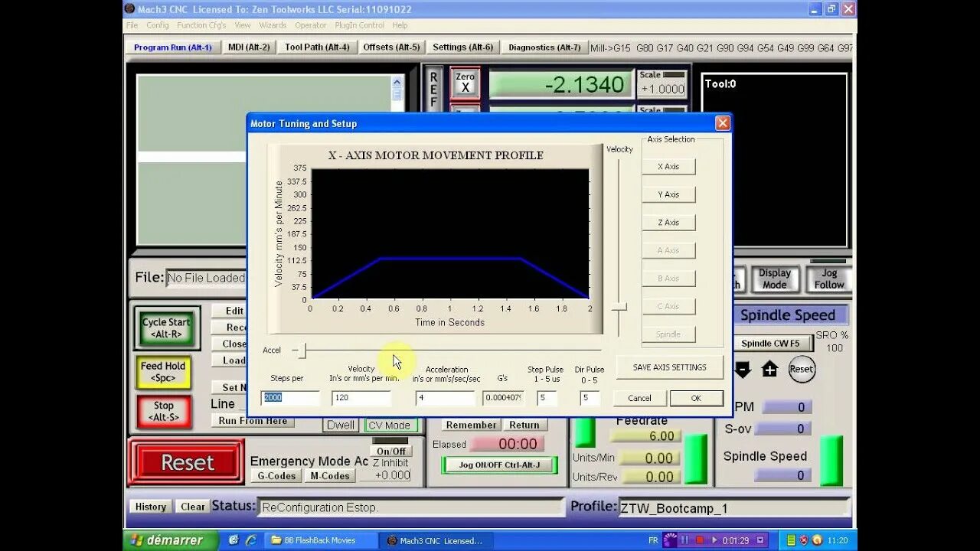Select Y Axis in Axis Selection
This screenshot has width=980, height=551.
(x=668, y=194)
